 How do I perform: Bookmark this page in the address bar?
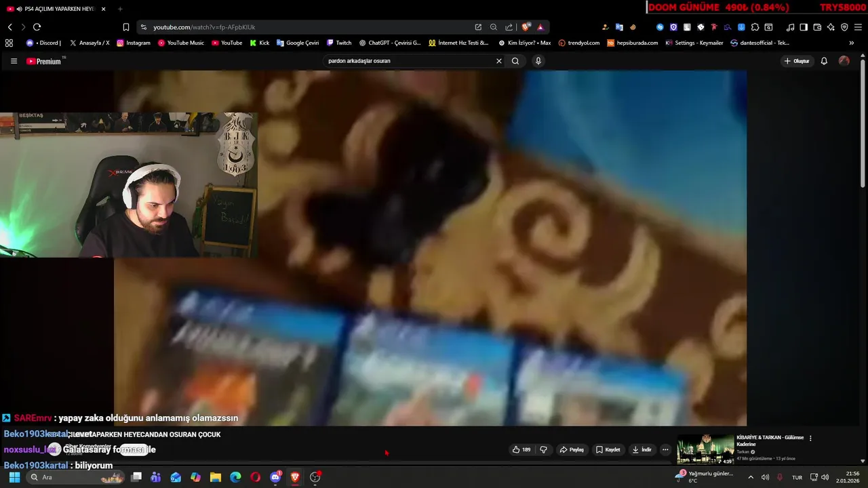tap(126, 27)
